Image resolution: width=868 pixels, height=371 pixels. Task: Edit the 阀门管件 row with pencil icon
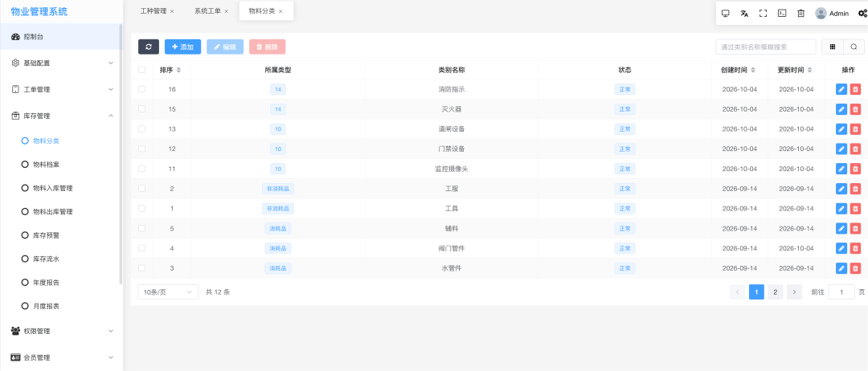[x=841, y=248]
